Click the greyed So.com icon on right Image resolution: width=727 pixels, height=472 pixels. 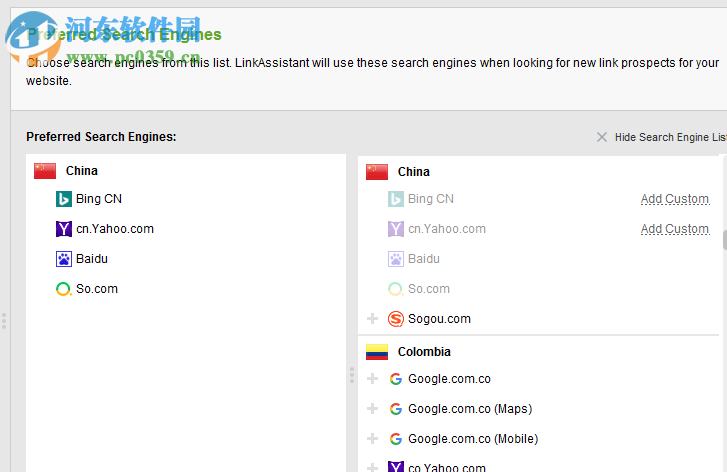[x=395, y=289]
